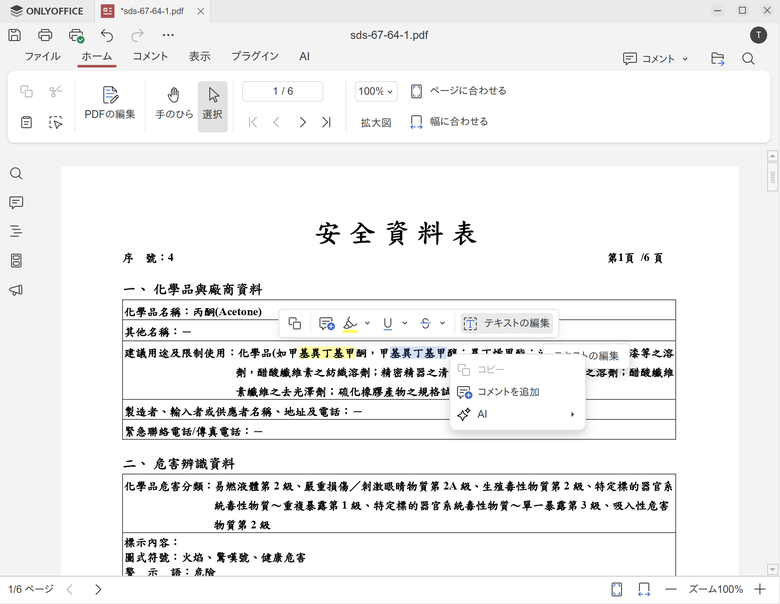Image resolution: width=780 pixels, height=604 pixels.
Task: Go to the next page in the ribbon
Action: 302,122
